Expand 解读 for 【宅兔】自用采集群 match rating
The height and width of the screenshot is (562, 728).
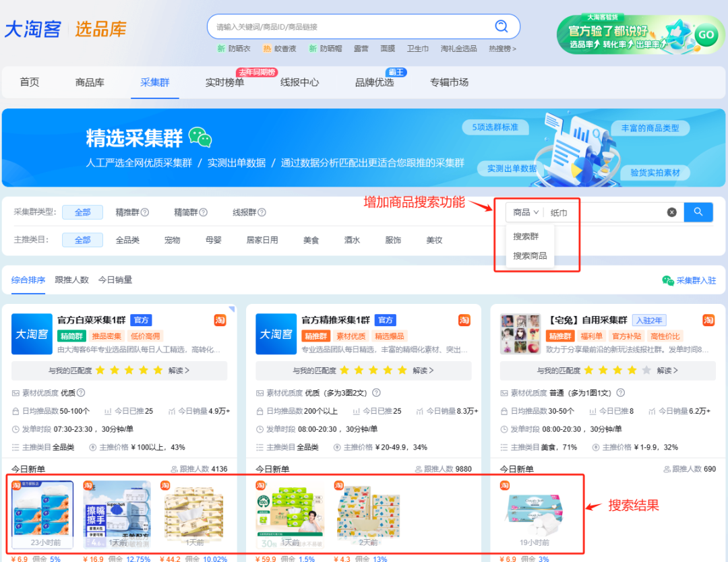tap(667, 371)
